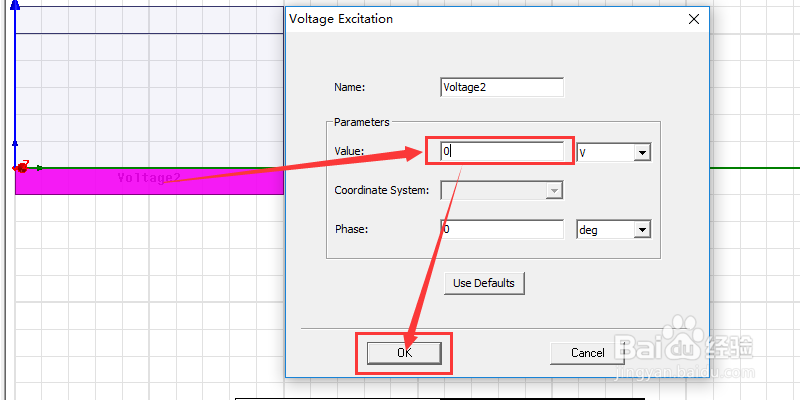This screenshot has width=800, height=400.
Task: Open the voltage unit dropdown showing V
Action: pos(614,152)
